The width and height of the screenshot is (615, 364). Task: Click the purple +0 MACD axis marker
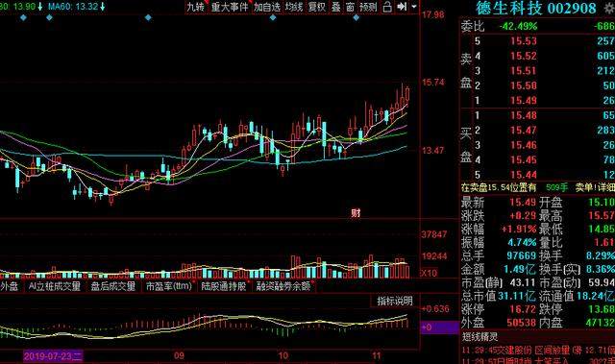(x=439, y=327)
